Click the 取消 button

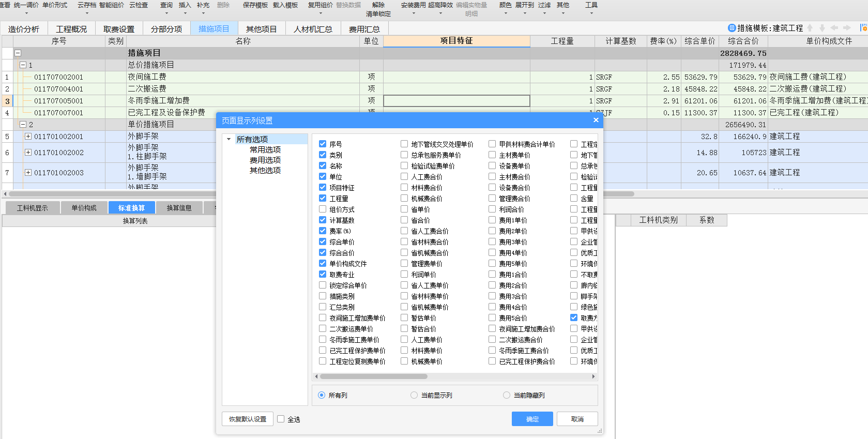pyautogui.click(x=577, y=419)
